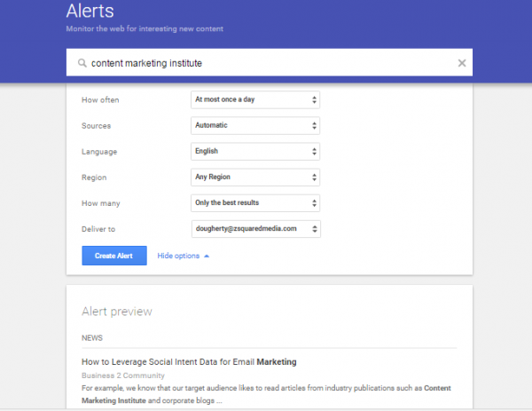Viewport: 532px width, 411px height.
Task: Click the How often label
Action: [x=100, y=99]
